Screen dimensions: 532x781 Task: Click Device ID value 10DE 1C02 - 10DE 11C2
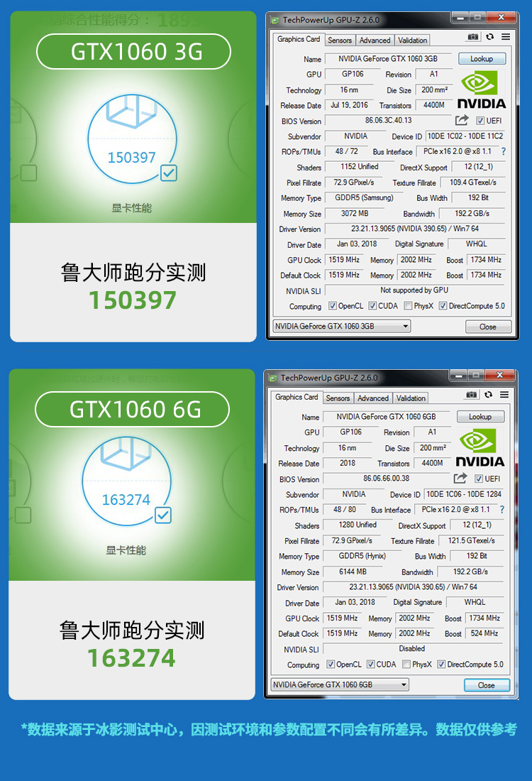coord(465,136)
